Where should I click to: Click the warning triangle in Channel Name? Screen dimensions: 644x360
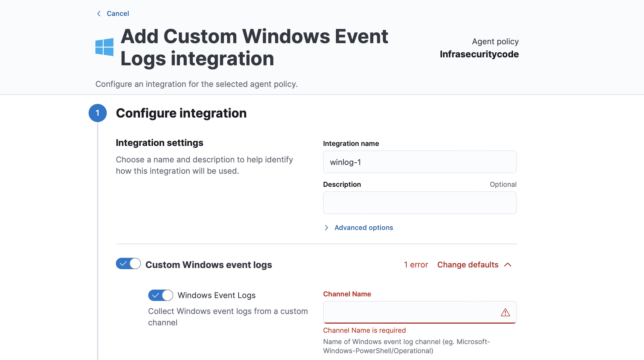pyautogui.click(x=505, y=312)
